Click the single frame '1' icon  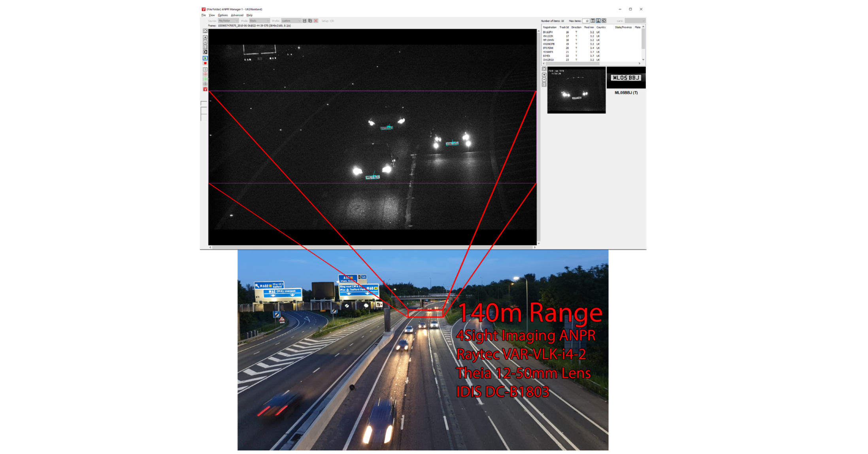tap(205, 69)
